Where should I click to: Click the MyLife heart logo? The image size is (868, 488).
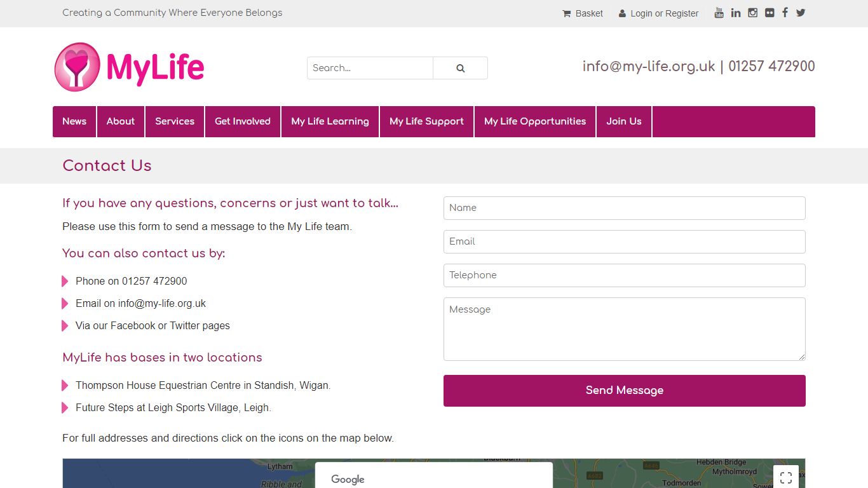point(130,67)
